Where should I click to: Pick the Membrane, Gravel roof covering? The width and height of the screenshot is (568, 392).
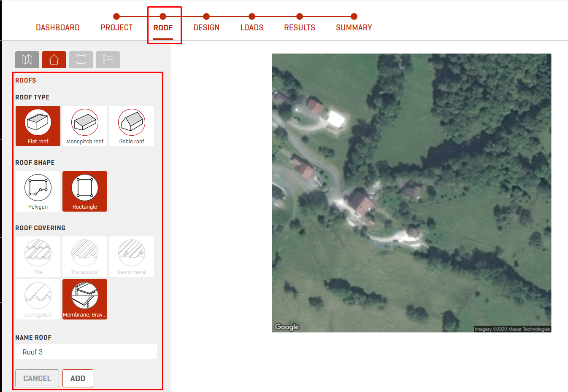85,299
